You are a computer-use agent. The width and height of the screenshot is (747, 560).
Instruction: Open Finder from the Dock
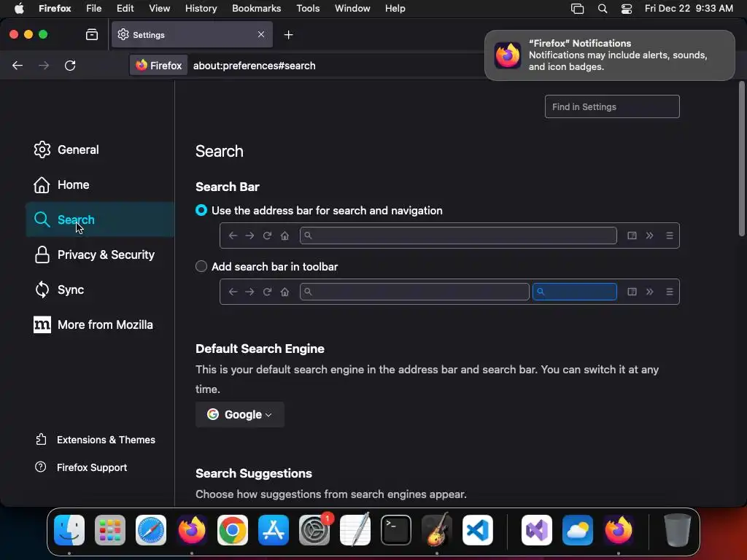(x=69, y=530)
